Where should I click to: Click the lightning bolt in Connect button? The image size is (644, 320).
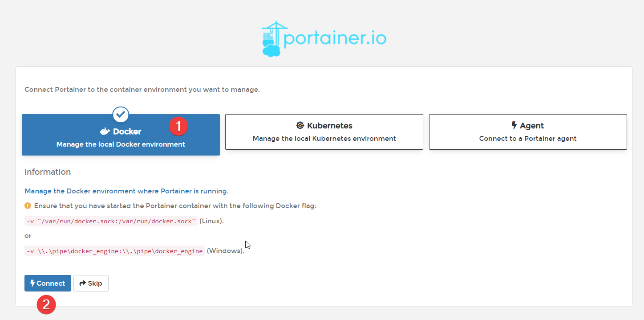tap(32, 283)
